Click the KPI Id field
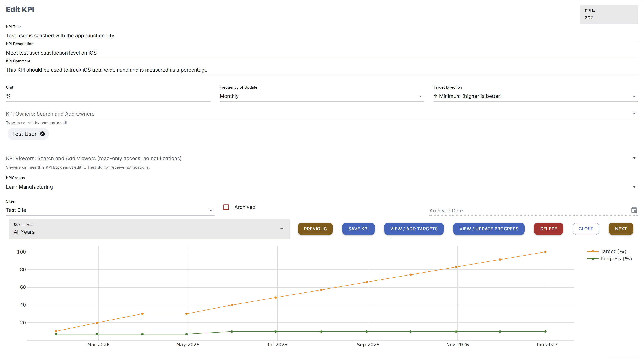644x358 pixels. 609,15
